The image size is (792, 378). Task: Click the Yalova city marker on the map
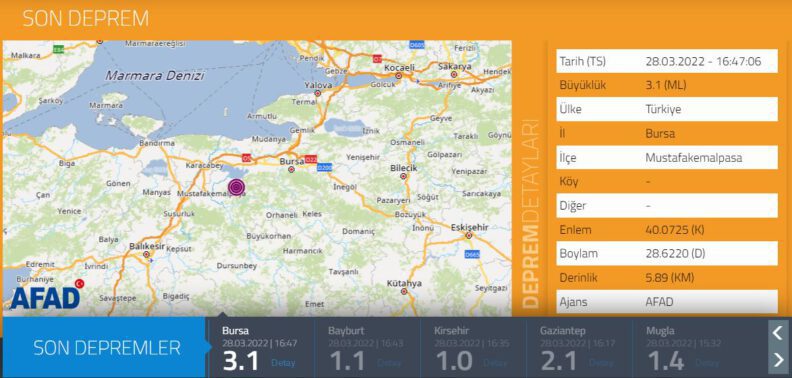pos(318,93)
